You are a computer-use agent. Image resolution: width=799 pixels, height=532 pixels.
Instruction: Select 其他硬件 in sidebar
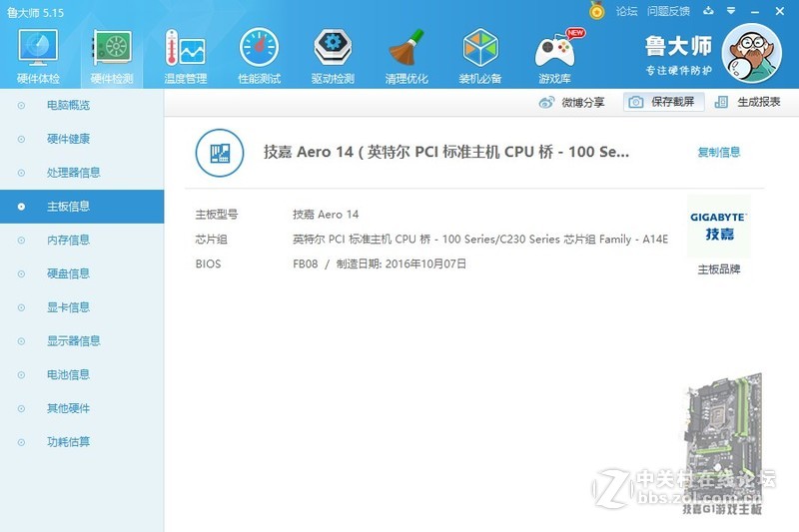click(x=82, y=408)
